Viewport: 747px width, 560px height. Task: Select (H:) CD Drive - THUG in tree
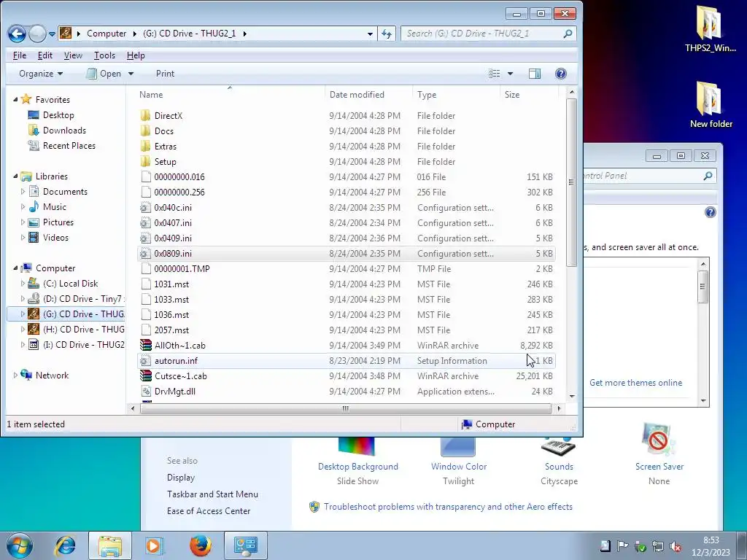(x=76, y=329)
